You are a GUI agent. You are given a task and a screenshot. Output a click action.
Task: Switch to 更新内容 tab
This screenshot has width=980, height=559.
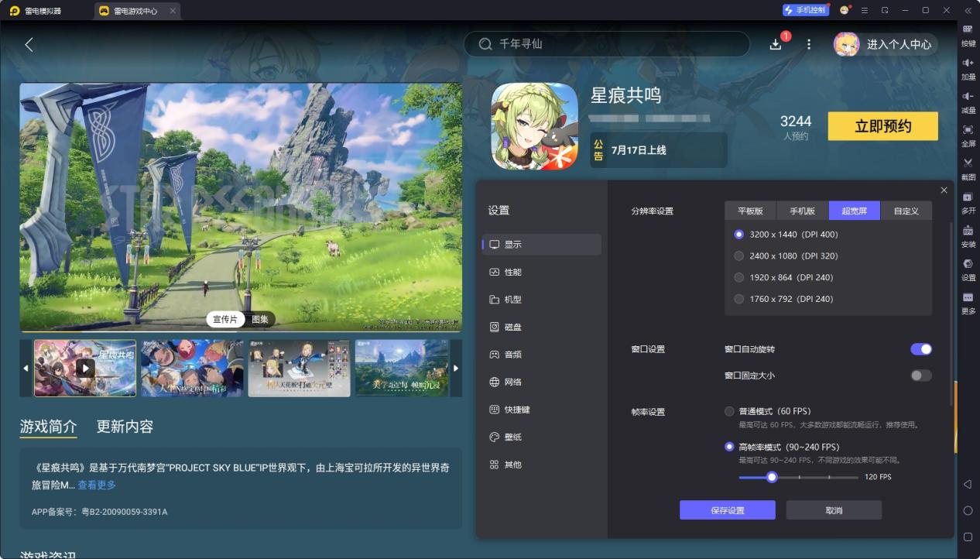(x=125, y=427)
